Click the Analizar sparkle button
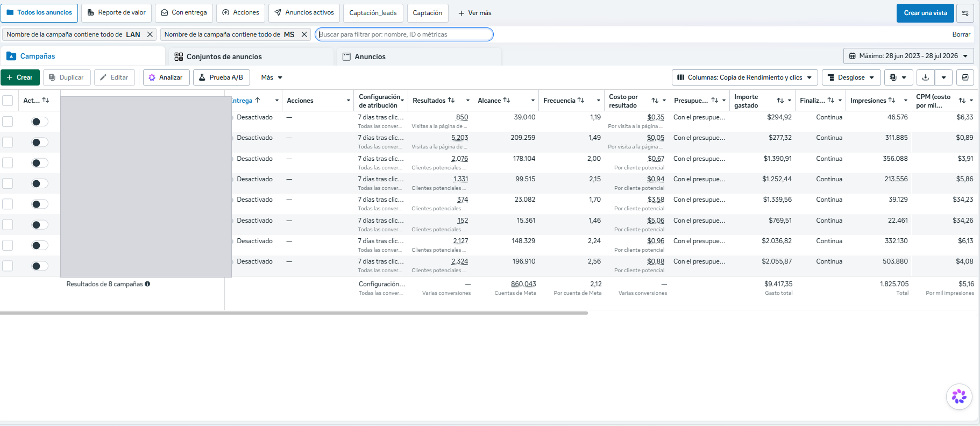The width and height of the screenshot is (980, 426). pos(166,77)
